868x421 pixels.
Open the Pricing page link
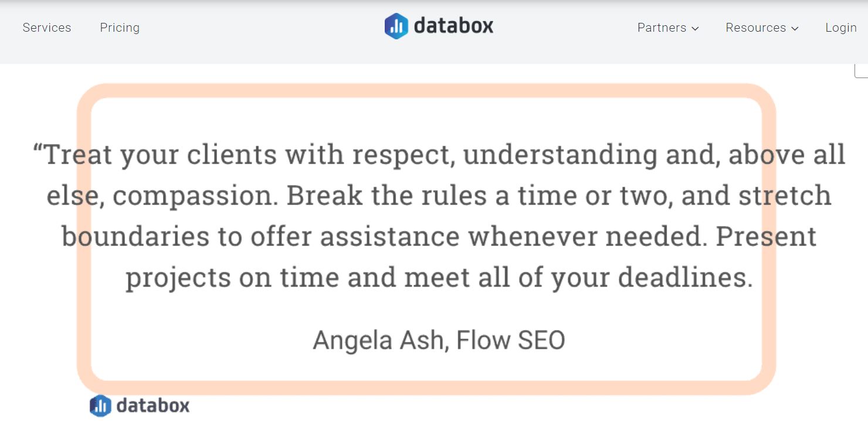120,28
